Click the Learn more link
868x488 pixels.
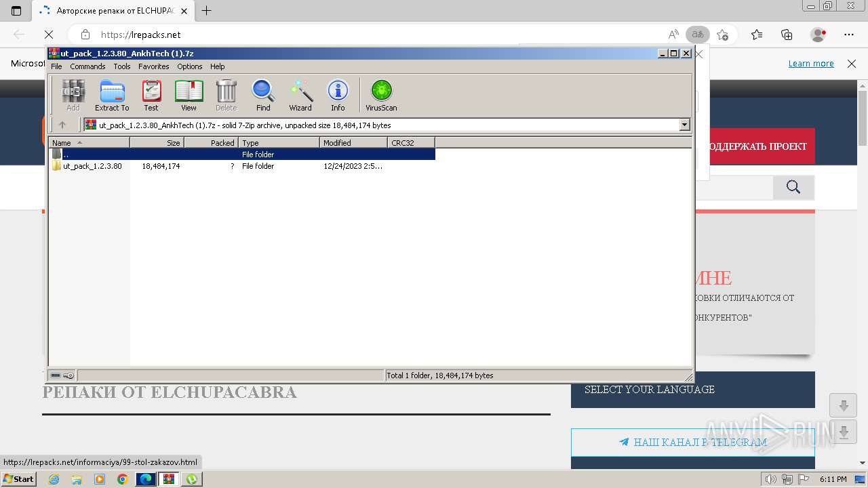point(811,64)
